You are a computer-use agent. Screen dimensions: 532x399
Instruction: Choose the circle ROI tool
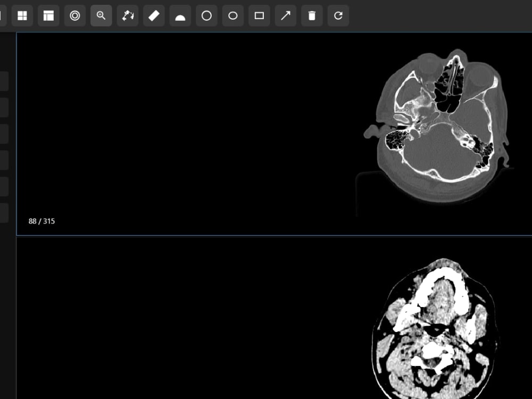[206, 15]
